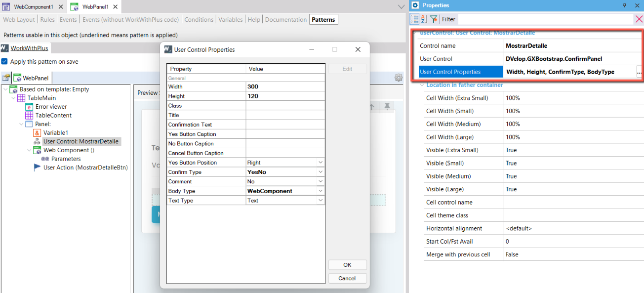Viewport: 644px width, 293px height.
Task: Click the categorized view icon in Properties
Action: 414,19
